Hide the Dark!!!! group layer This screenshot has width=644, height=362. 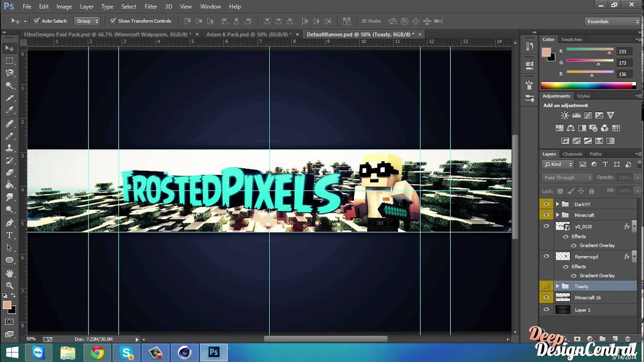pyautogui.click(x=546, y=204)
